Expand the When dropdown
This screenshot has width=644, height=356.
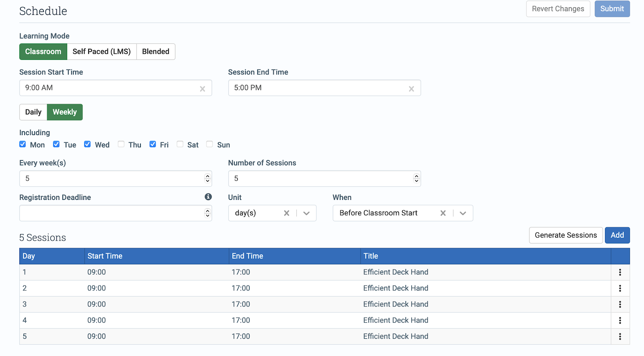pyautogui.click(x=463, y=213)
